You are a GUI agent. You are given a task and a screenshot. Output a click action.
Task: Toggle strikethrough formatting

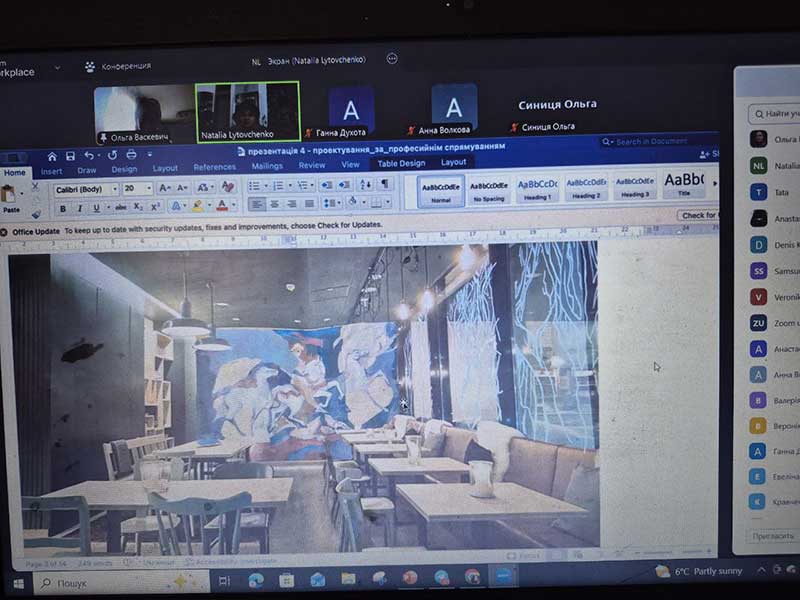(121, 207)
